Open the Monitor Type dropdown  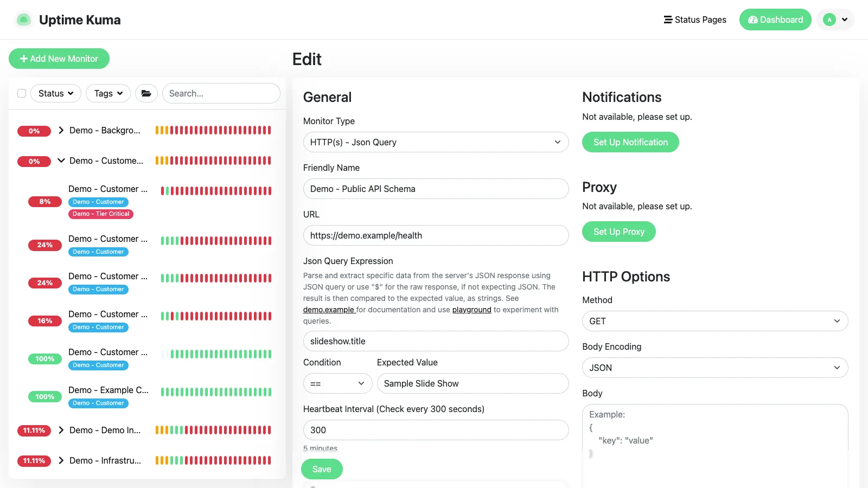[x=436, y=142]
